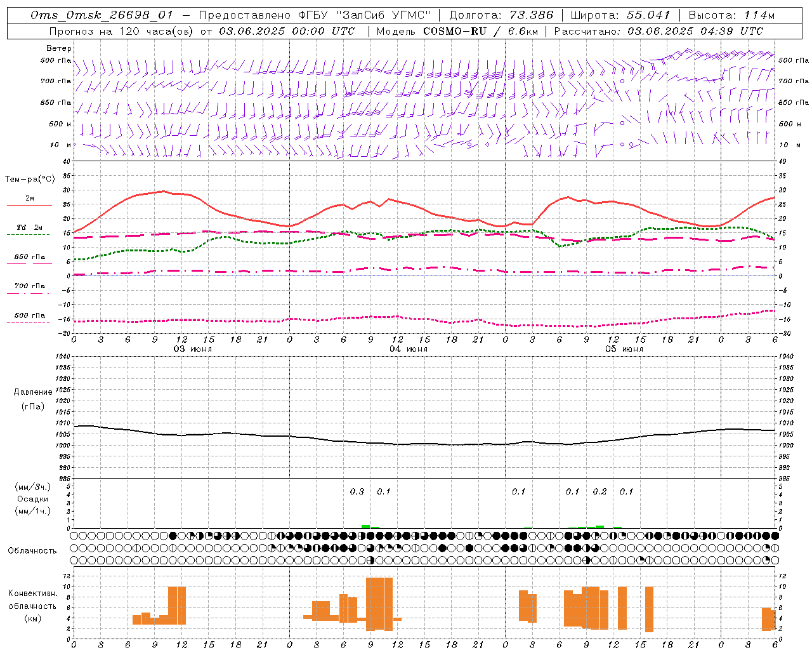The height and width of the screenshot is (650, 812).
Task: Click the pink dotted legend line under 500 гПа temperature
Action: [28, 322]
